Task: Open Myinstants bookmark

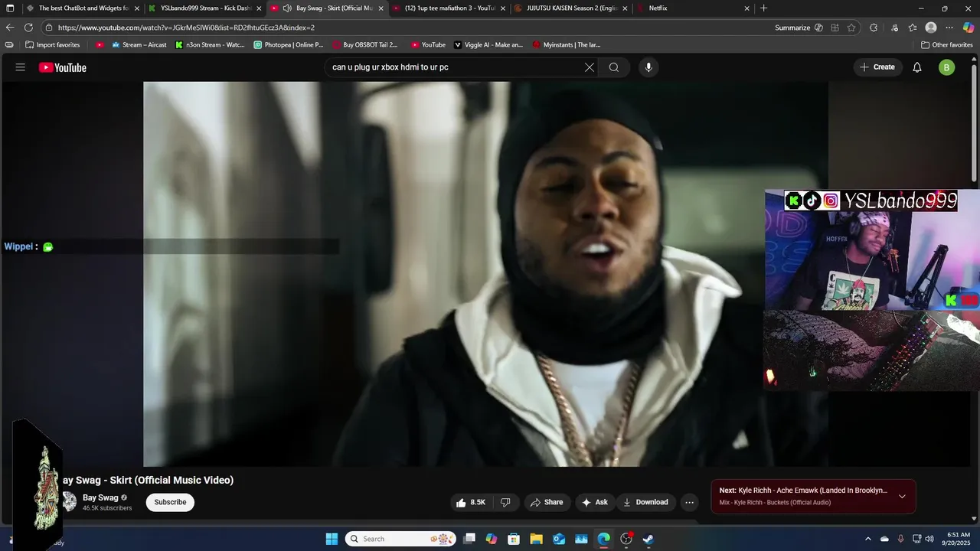Action: [x=566, y=45]
